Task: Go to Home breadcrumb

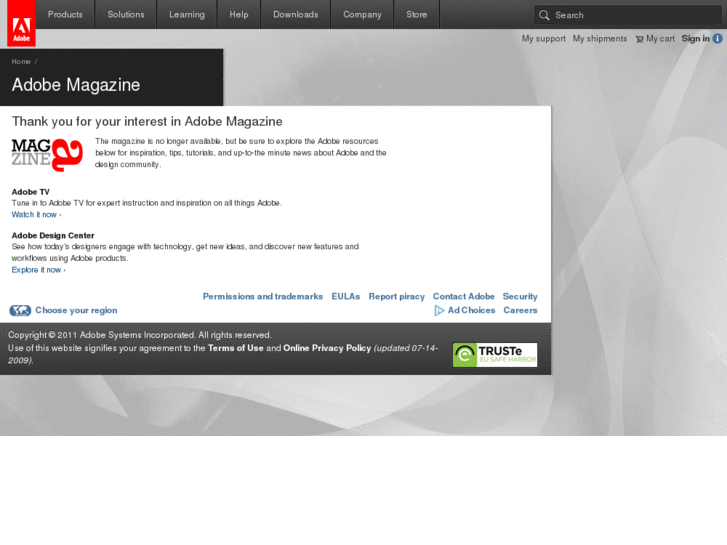Action: (x=21, y=62)
